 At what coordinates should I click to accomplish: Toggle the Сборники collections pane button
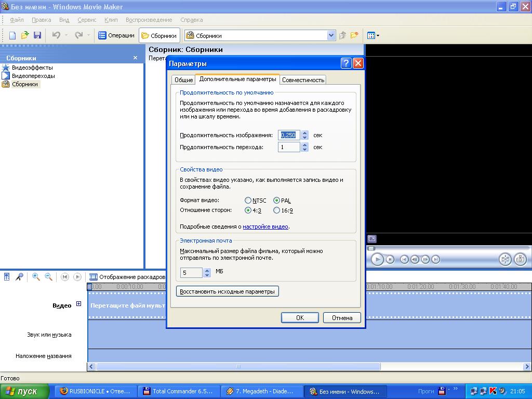pyautogui.click(x=159, y=36)
